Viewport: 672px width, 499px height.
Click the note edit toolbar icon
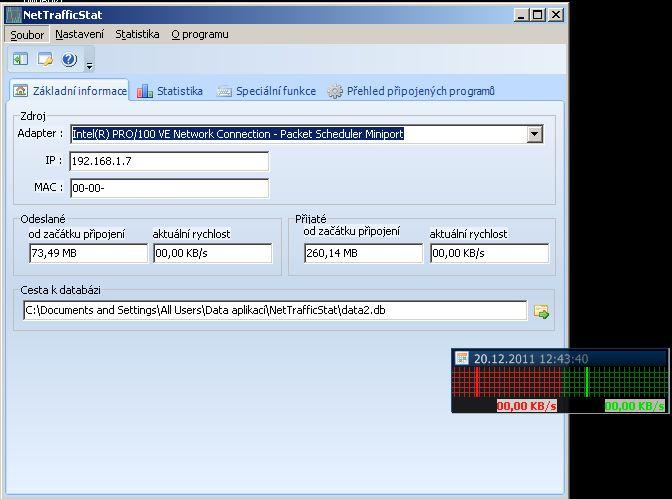coord(45,59)
